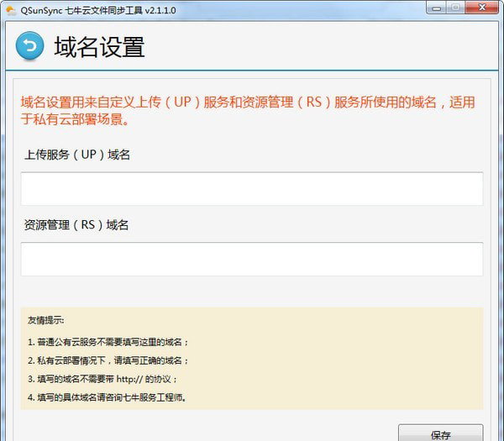Click the 资源管理（RS）域名 label
Viewport: 504px width, 441px height.
click(x=76, y=224)
